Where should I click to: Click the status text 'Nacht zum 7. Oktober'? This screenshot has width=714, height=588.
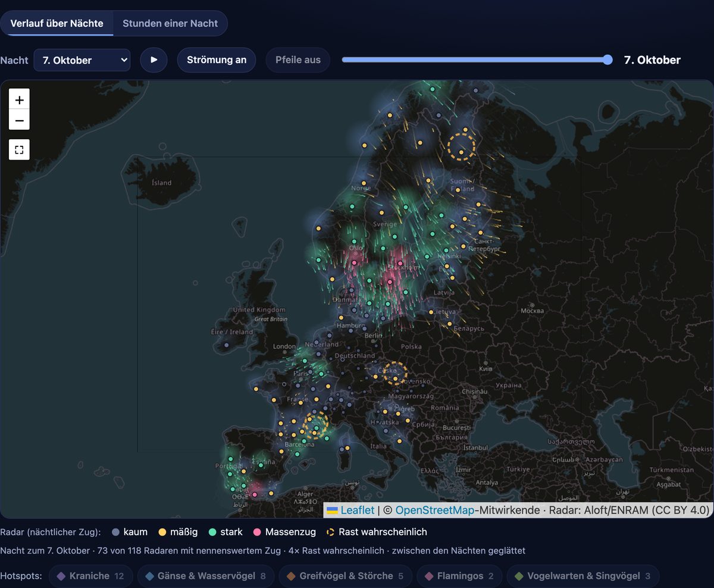click(x=45, y=551)
